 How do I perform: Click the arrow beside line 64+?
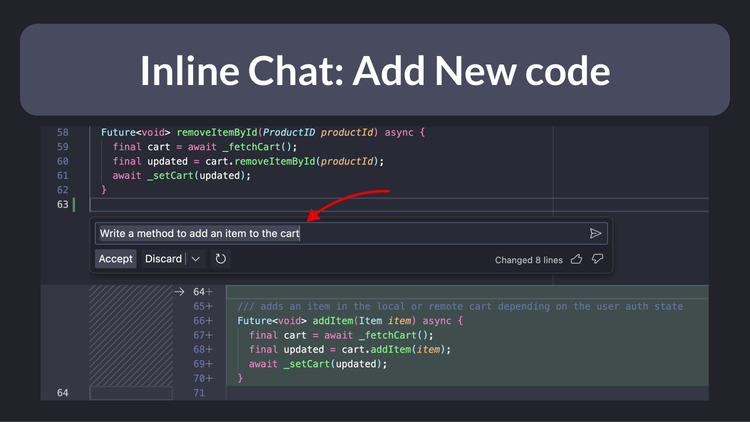pos(179,291)
